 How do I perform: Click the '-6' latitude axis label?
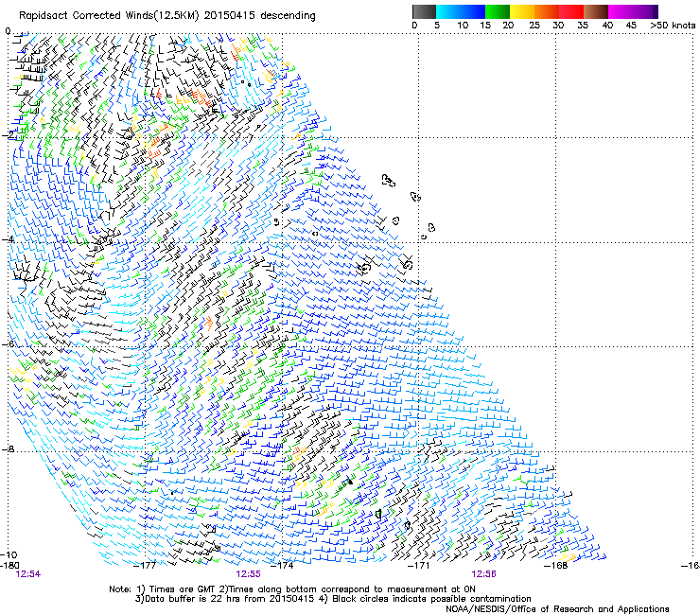tap(8, 344)
